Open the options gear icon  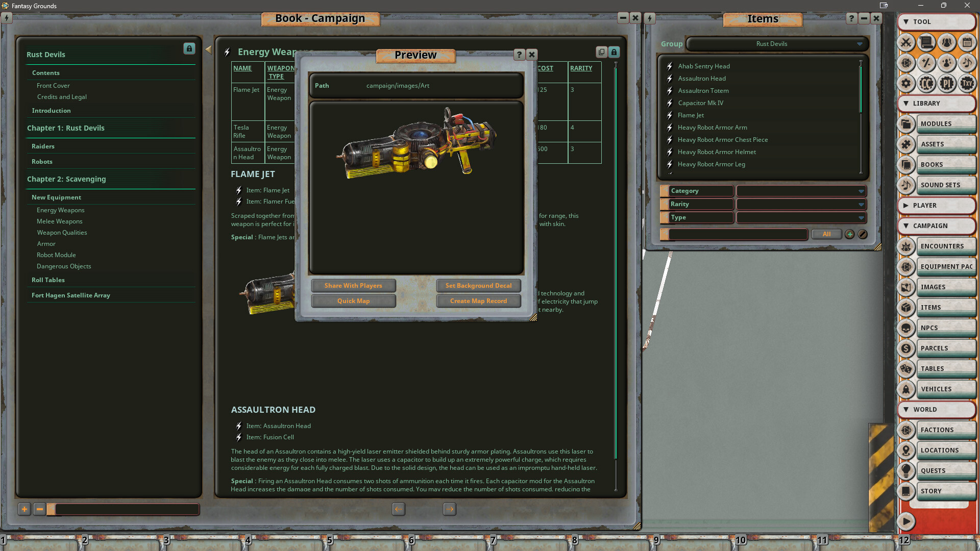(906, 83)
